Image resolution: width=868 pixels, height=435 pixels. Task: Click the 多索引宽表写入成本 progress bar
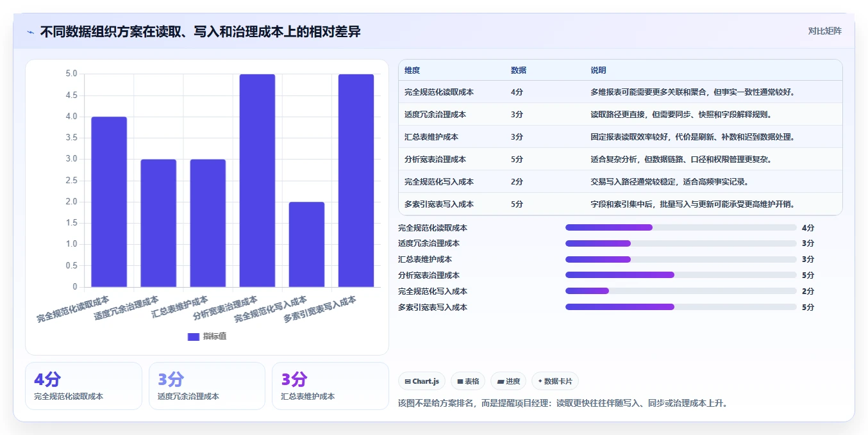[681, 307]
